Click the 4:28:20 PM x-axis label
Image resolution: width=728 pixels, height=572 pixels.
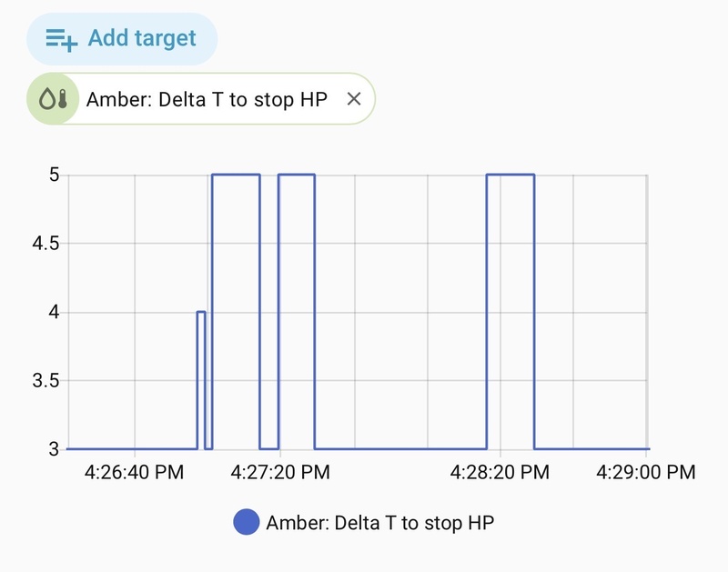[x=500, y=473]
